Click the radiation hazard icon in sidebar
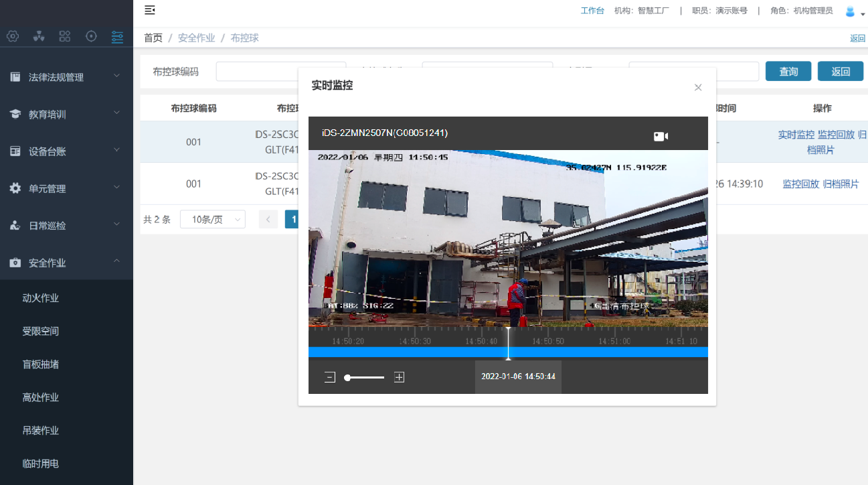The image size is (868, 485). (x=39, y=36)
